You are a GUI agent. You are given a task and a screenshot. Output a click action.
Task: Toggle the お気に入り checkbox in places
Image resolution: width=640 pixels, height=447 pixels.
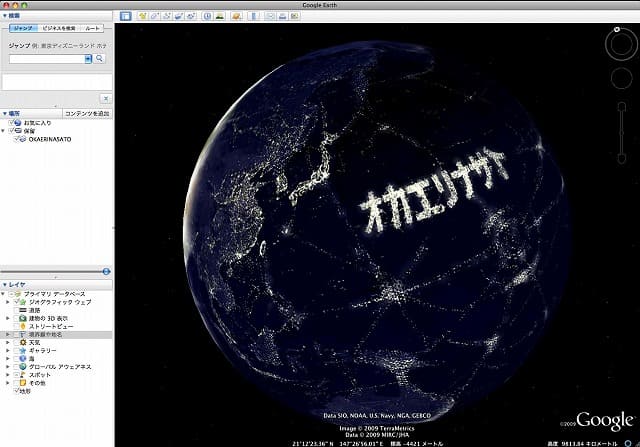tap(11, 123)
